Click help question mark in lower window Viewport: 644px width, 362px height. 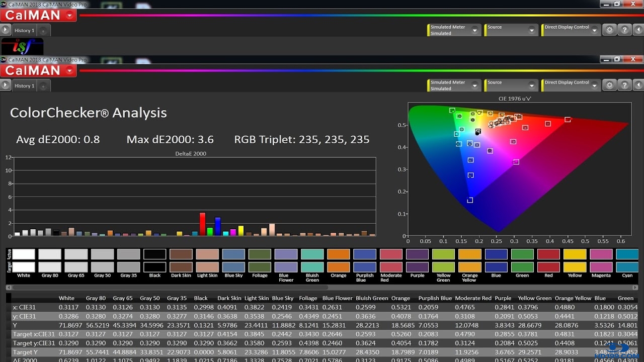coord(624,85)
